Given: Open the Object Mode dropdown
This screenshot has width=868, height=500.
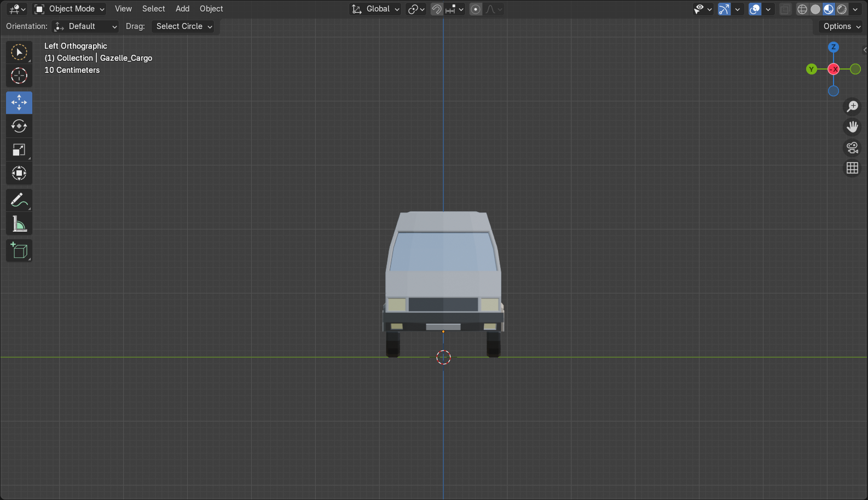Looking at the screenshot, I should pos(69,9).
